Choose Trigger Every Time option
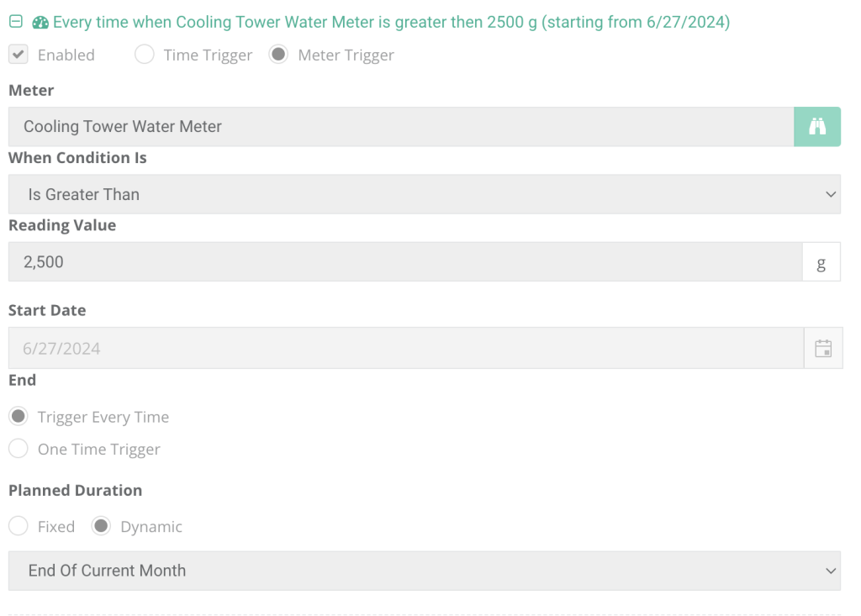Image resolution: width=861 pixels, height=616 pixels. point(18,417)
